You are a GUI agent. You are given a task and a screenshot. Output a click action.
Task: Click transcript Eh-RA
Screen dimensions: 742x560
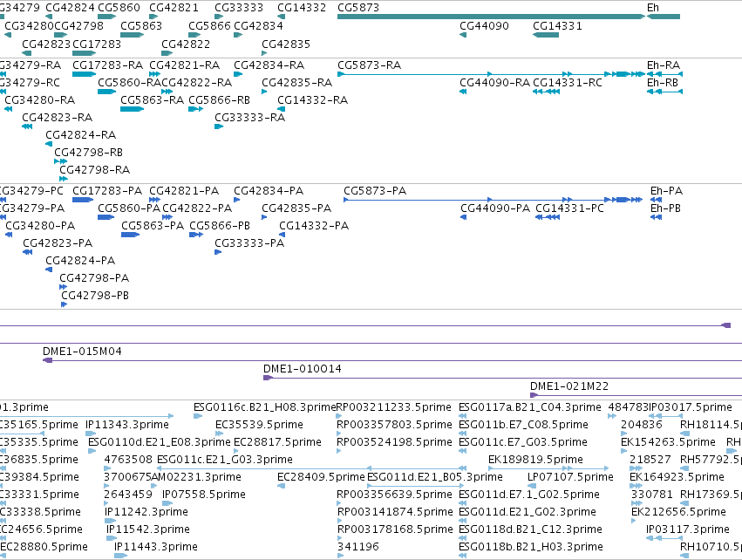(x=665, y=74)
